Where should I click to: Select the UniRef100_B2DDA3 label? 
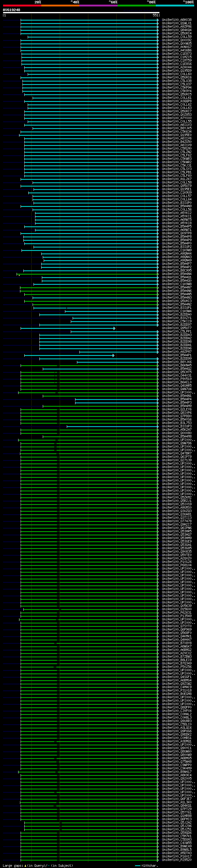[x=177, y=335]
